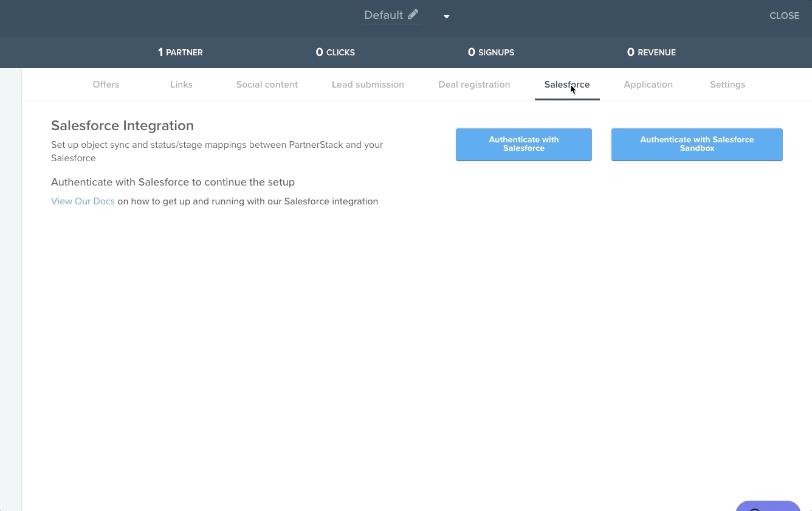
Task: Click the Default group name field
Action: 383,15
